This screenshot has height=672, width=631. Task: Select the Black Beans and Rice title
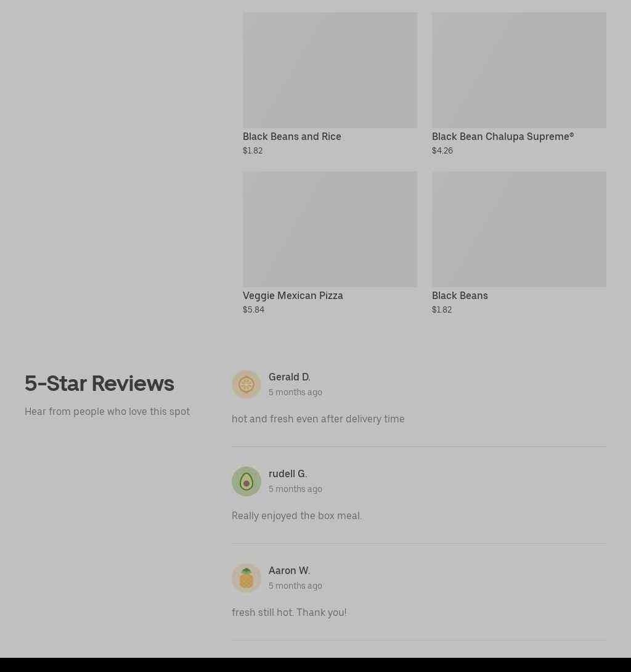tap(291, 136)
